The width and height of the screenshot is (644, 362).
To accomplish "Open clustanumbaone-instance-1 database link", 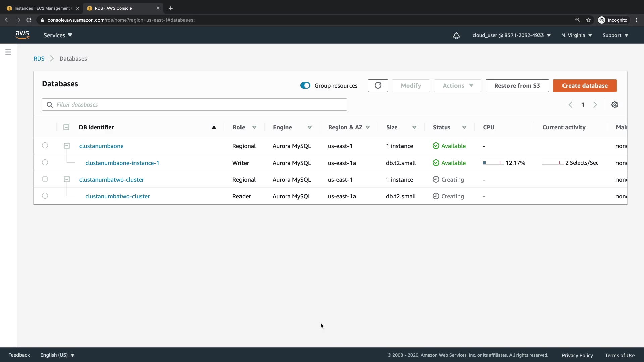I will [x=122, y=163].
